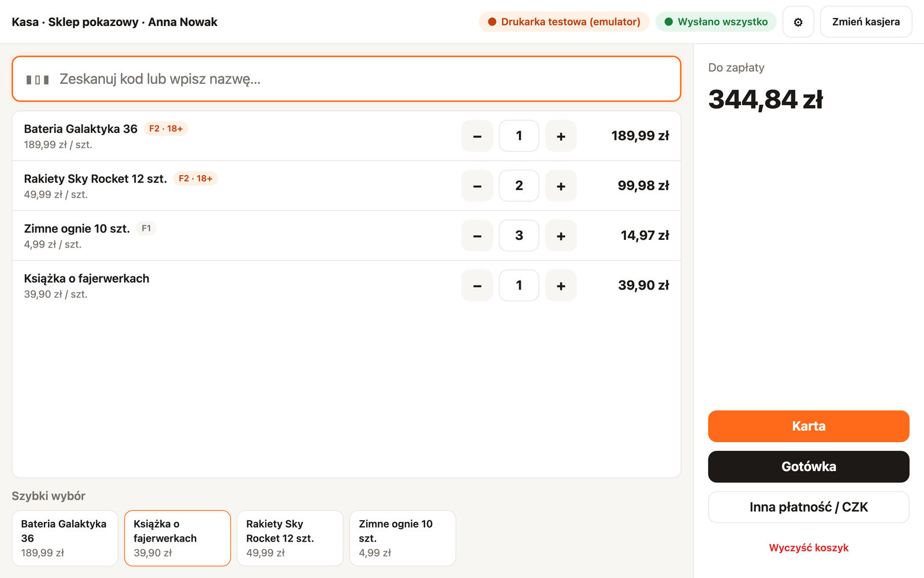The width and height of the screenshot is (924, 578).
Task: Click F2 · 18+ badge on Bateria Galaktyka
Action: coord(166,129)
